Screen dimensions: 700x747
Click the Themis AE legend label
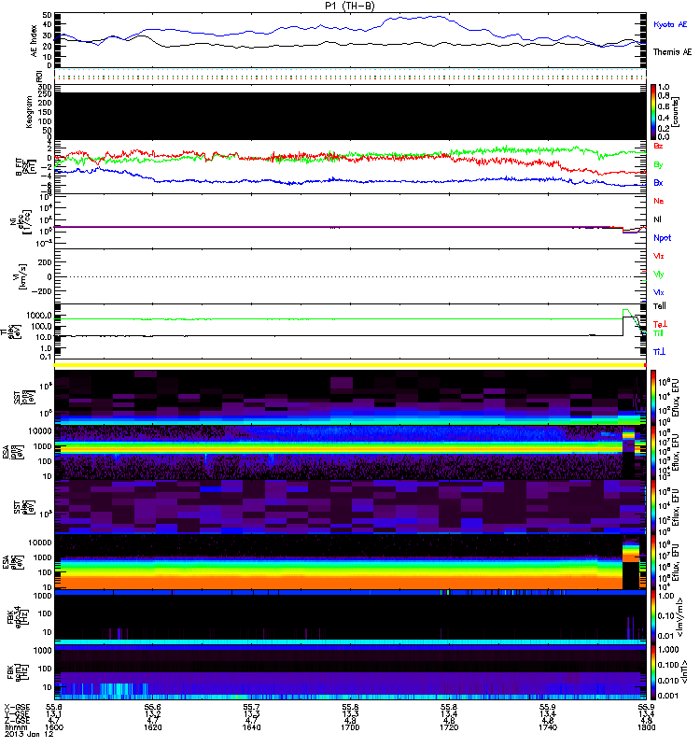[673, 52]
